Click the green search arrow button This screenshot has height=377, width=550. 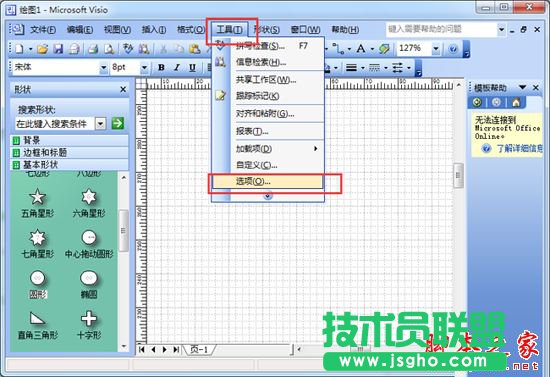coord(118,123)
